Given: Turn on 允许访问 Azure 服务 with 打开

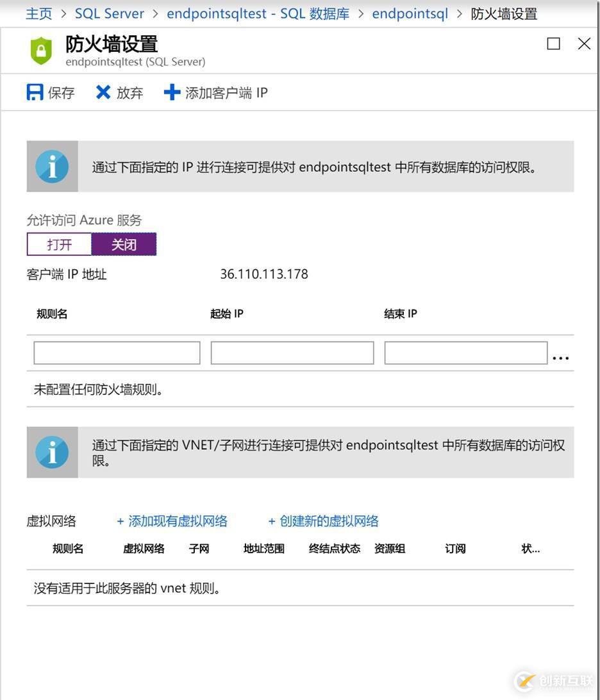Looking at the screenshot, I should (60, 244).
